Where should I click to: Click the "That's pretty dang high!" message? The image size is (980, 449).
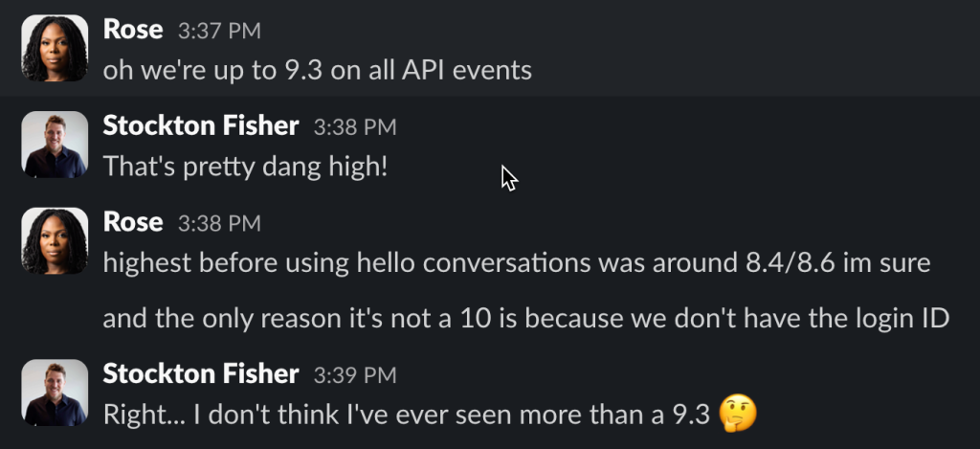point(246,167)
